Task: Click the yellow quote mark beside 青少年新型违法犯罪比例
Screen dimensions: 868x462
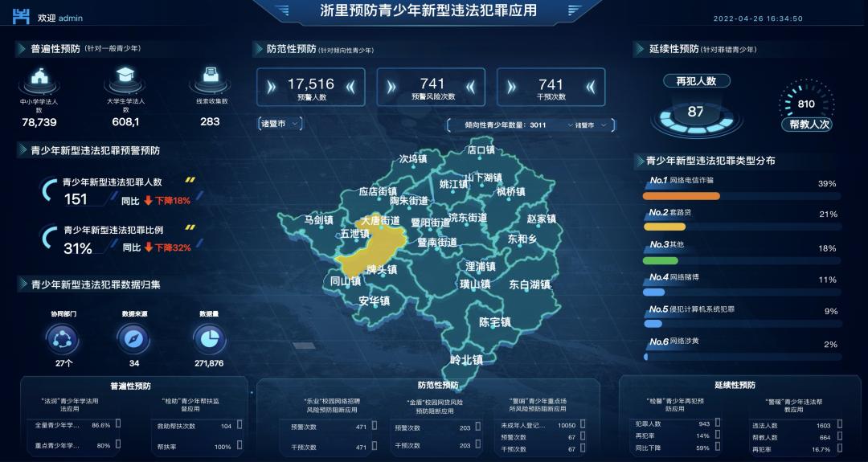Action: click(190, 227)
